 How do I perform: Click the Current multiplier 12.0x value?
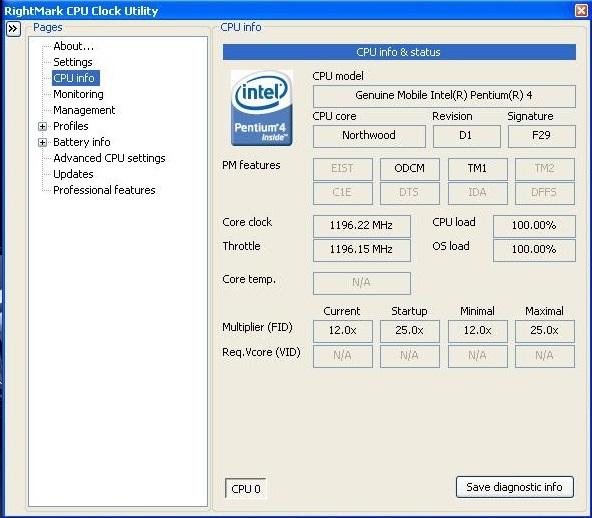click(x=342, y=331)
